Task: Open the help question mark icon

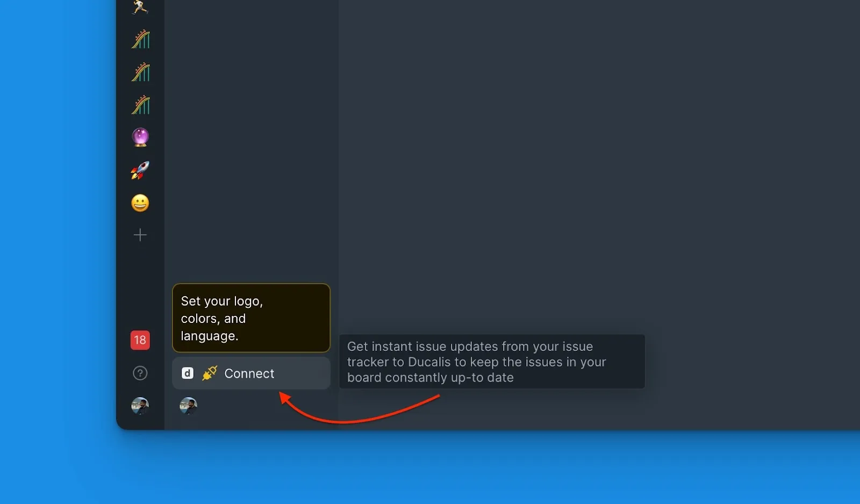Action: point(140,373)
